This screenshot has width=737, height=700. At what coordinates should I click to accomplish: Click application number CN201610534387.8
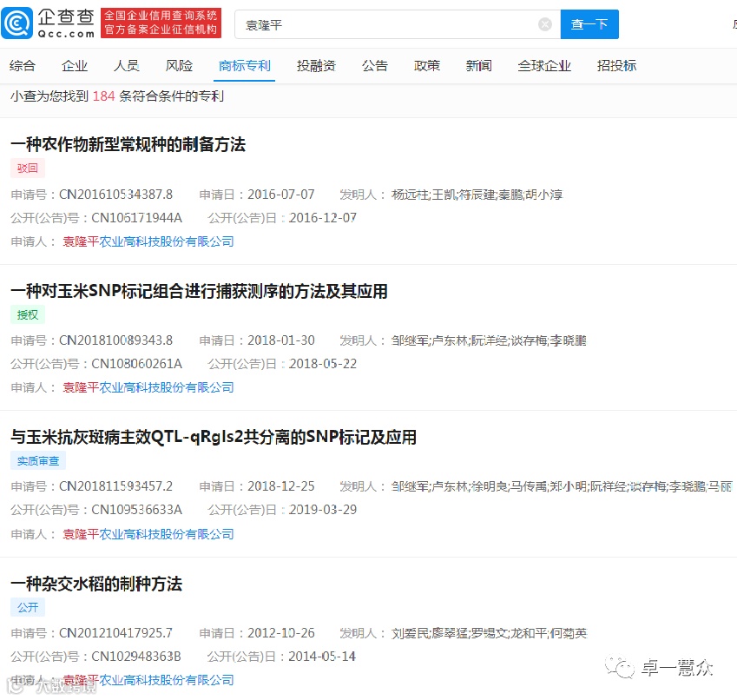click(x=115, y=195)
